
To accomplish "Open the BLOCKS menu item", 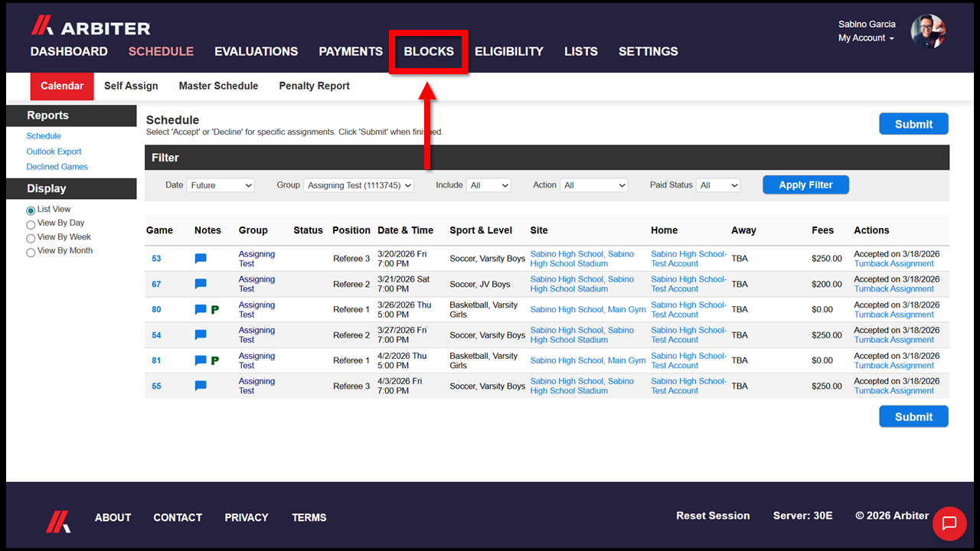I will click(x=429, y=51).
